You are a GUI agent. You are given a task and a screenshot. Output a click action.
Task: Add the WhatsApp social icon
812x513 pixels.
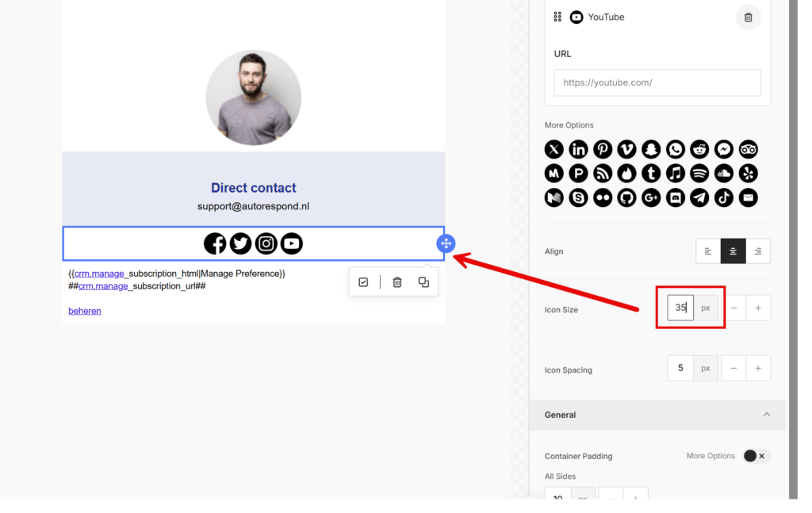(675, 149)
